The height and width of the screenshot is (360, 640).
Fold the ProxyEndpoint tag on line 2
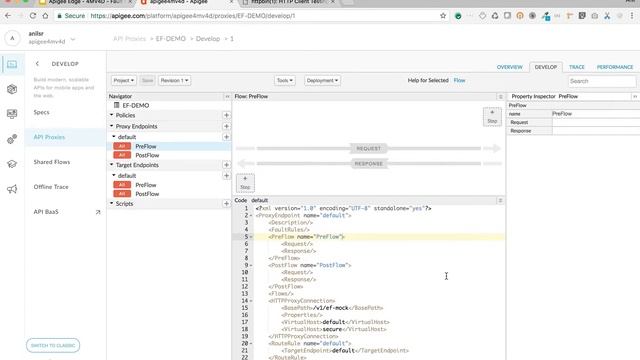tap(251, 216)
